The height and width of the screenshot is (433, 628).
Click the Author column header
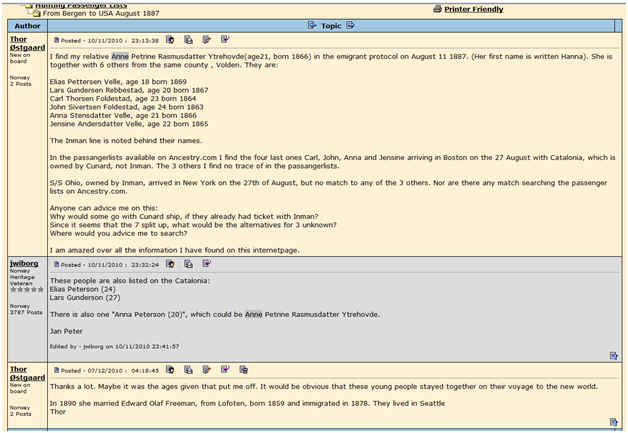[x=27, y=26]
